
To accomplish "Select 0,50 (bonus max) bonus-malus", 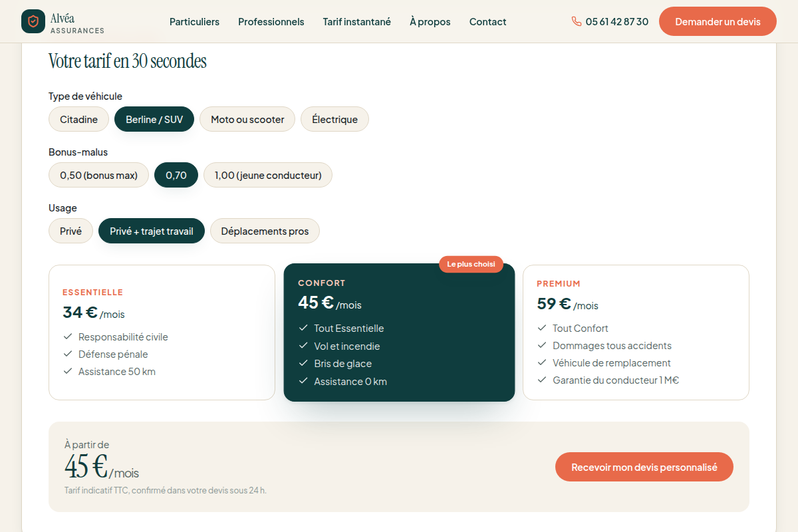I will point(98,175).
